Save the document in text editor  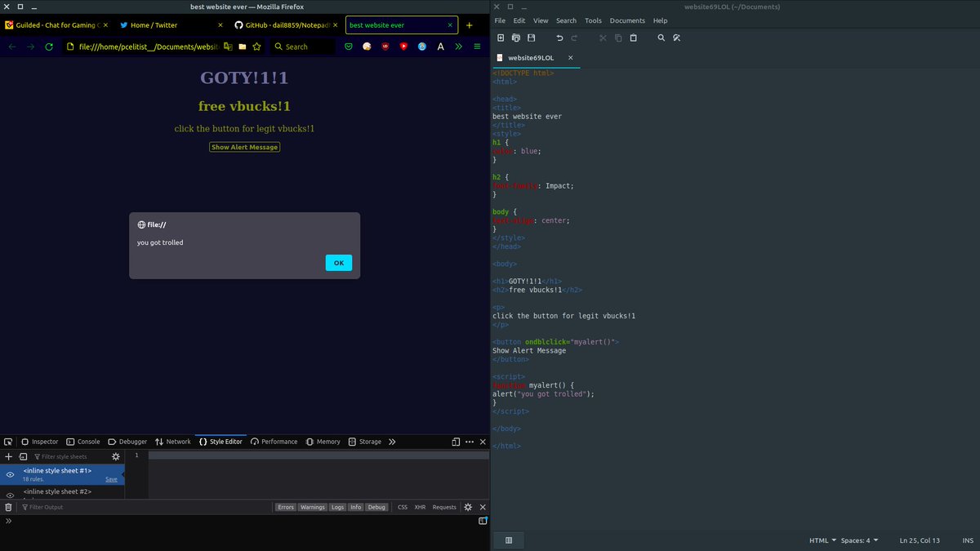pyautogui.click(x=532, y=38)
